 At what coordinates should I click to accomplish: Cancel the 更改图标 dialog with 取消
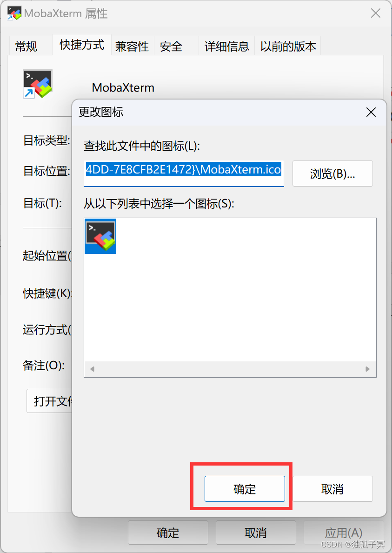[332, 489]
